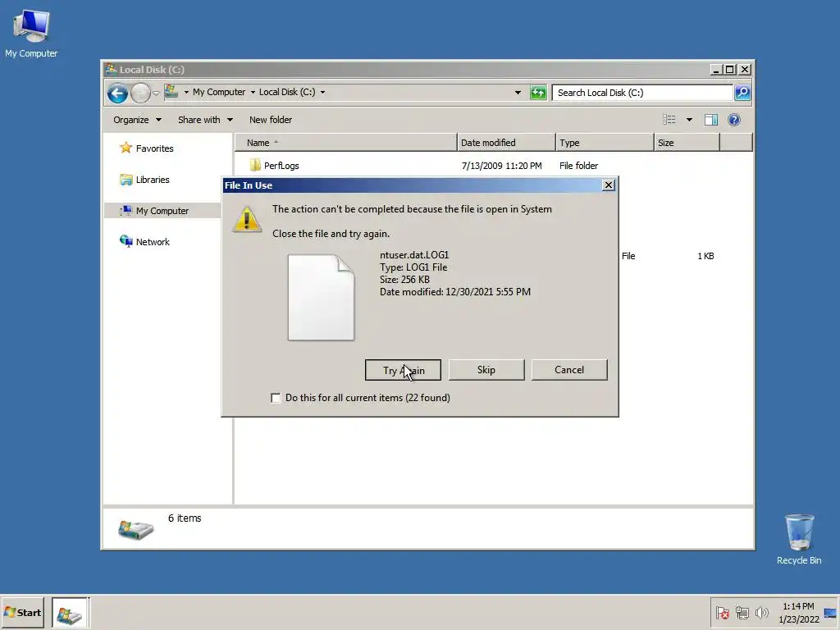This screenshot has width=840, height=630.
Task: Click PerfLogs date 7/13/2009 11:20 PM
Action: point(501,166)
